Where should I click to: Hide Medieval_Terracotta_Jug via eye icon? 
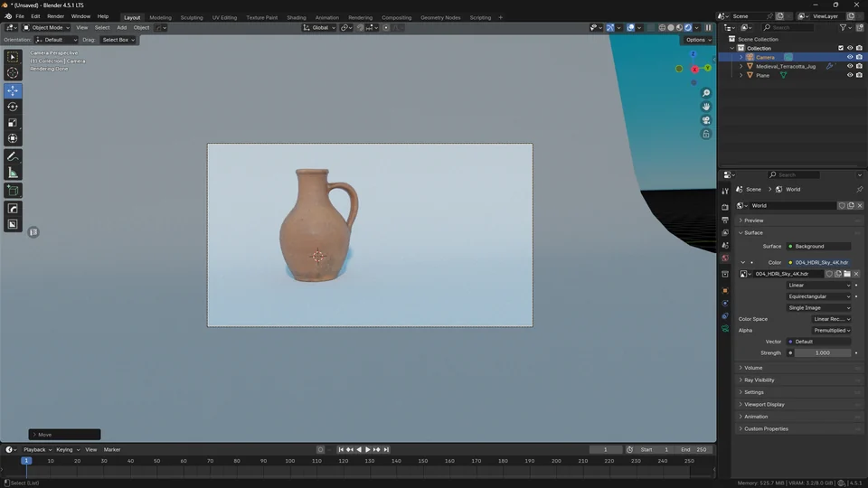(x=850, y=66)
